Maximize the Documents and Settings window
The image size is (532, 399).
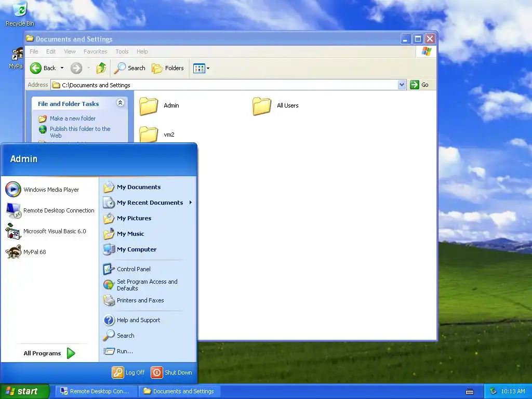418,38
